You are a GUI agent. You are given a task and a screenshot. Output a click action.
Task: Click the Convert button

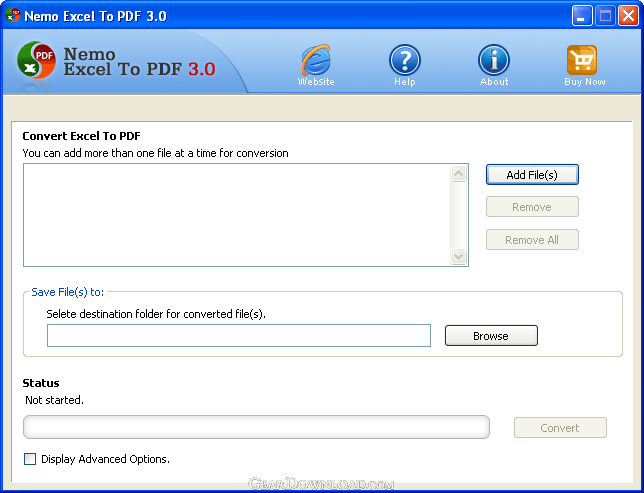pos(560,428)
